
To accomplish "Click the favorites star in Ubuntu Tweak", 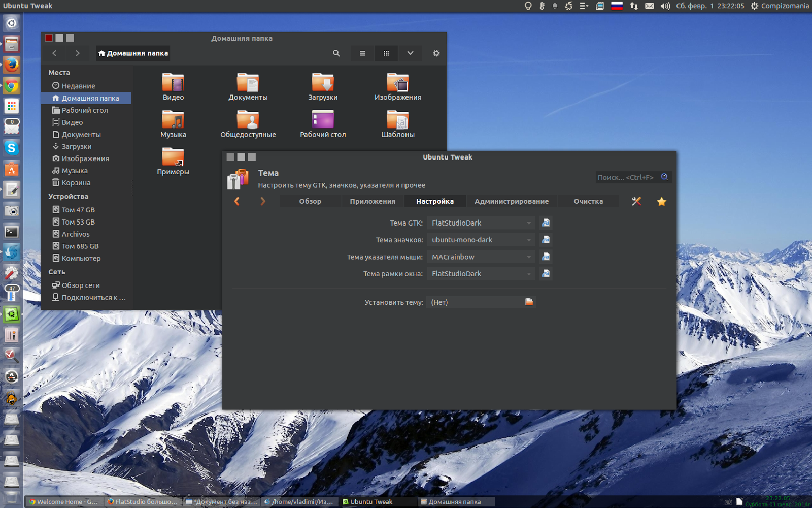I will click(x=661, y=202).
